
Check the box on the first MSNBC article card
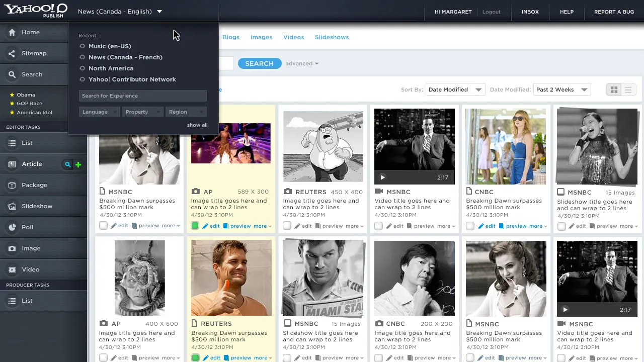pos(103,225)
